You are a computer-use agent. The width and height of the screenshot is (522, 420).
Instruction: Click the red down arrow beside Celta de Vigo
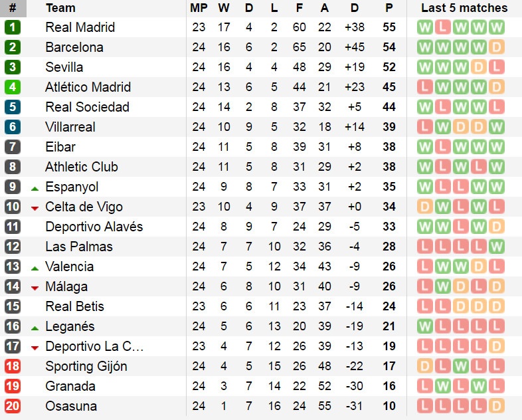coord(35,208)
